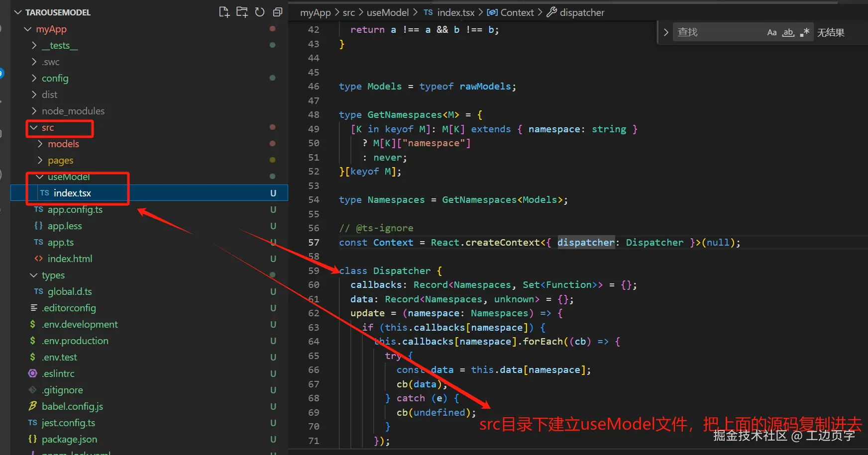Click useModel in the breadcrumb path
Viewport: 868px width, 455px height.
pyautogui.click(x=388, y=13)
